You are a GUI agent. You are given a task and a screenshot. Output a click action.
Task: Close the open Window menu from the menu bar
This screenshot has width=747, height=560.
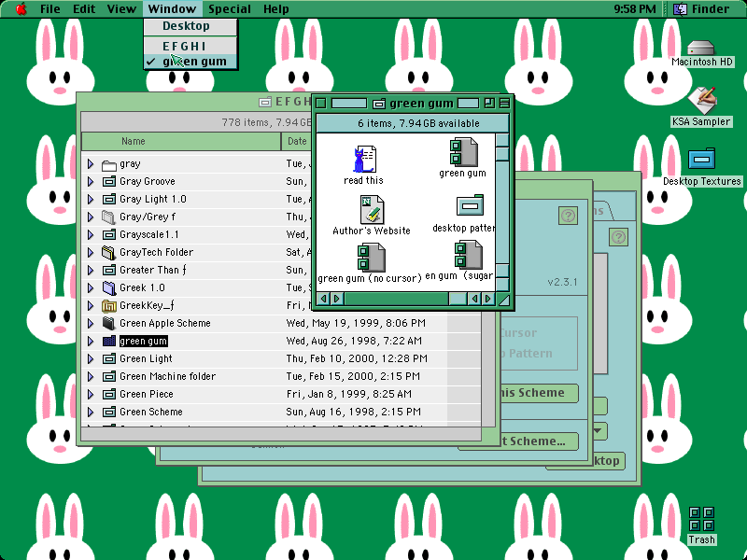click(x=172, y=8)
